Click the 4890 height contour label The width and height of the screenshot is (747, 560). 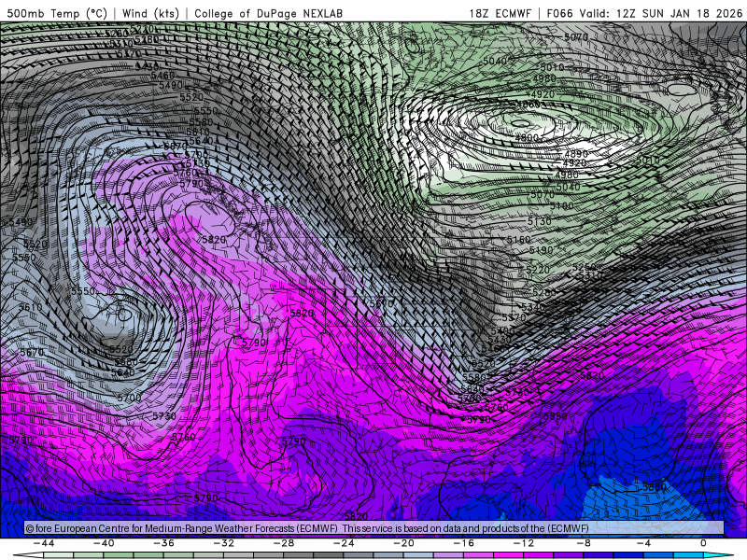click(576, 154)
